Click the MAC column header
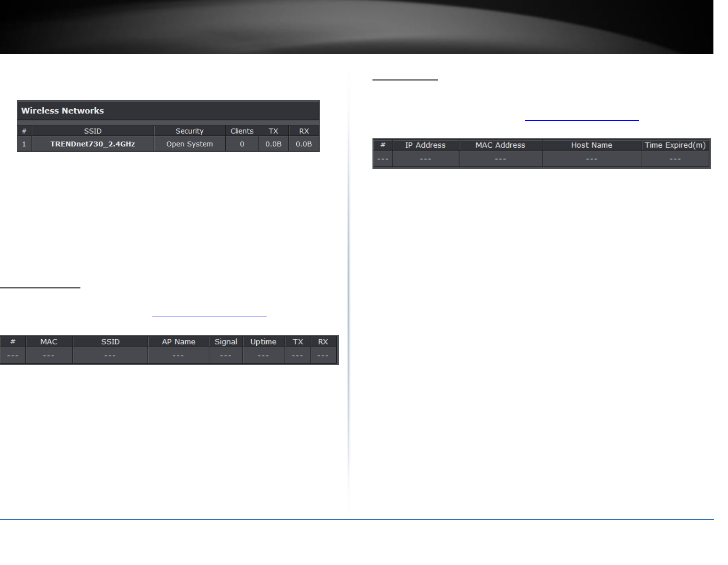 tap(49, 342)
